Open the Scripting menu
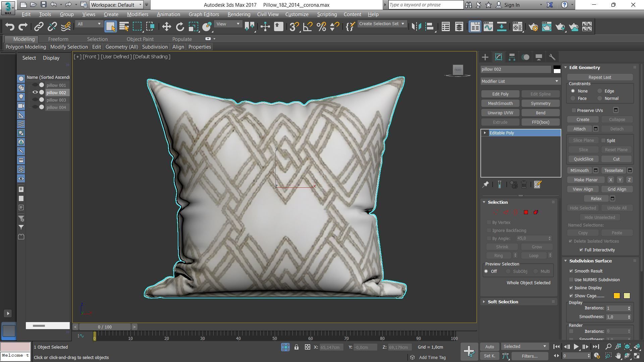Image resolution: width=644 pixels, height=362 pixels. pos(327,14)
